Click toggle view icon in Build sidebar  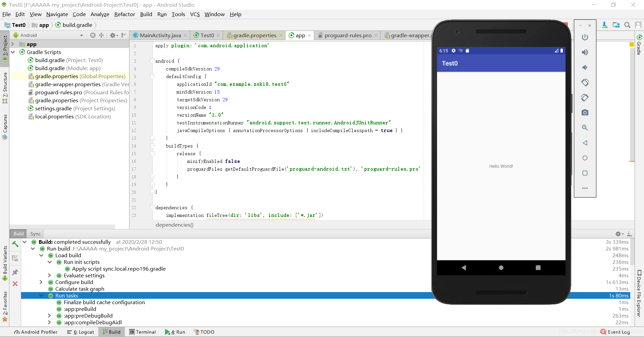click(x=15, y=258)
